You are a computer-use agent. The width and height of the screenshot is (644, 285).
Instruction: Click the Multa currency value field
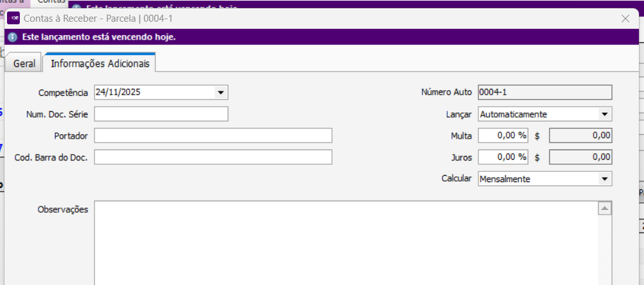coord(580,135)
